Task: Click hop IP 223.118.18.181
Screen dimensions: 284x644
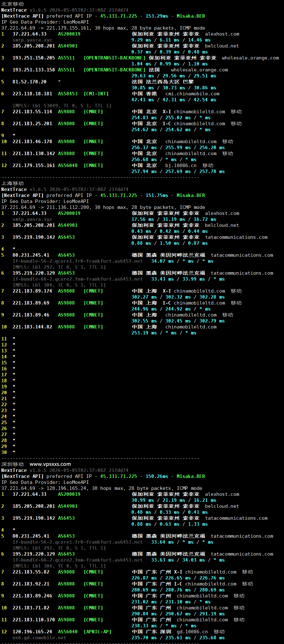Action: tap(32, 94)
